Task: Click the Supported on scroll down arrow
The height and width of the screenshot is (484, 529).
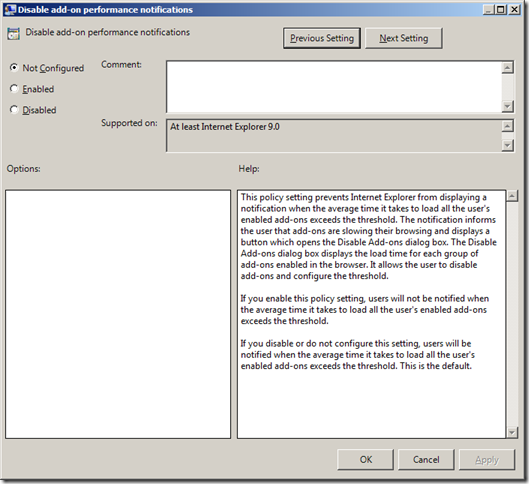Action: pyautogui.click(x=507, y=145)
